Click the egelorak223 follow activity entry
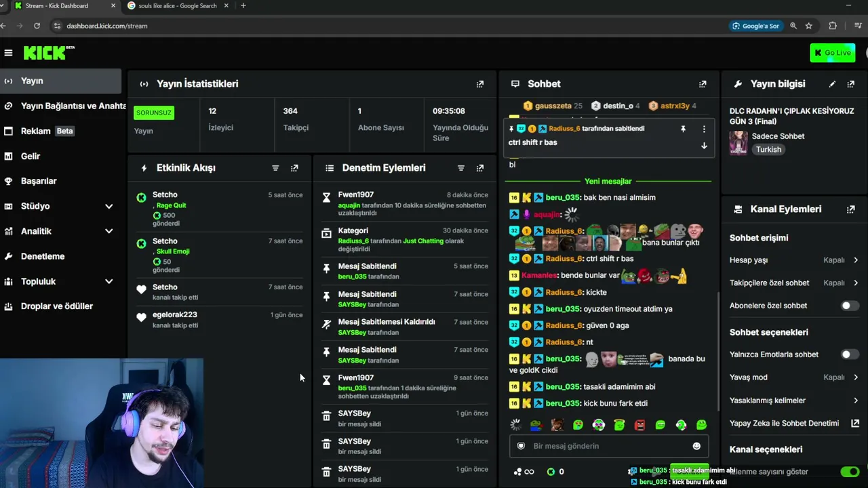 point(219,320)
